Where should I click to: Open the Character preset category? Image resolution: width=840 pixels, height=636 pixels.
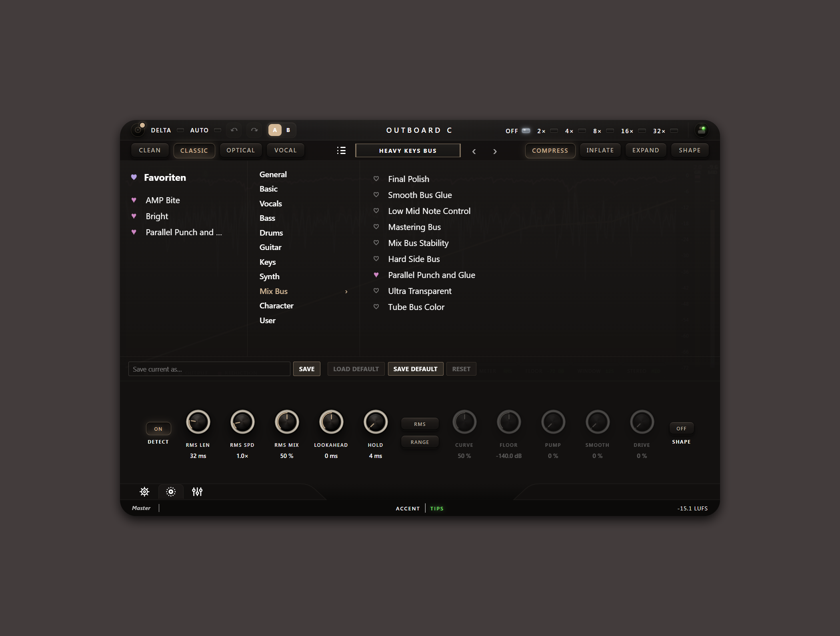[x=276, y=306]
